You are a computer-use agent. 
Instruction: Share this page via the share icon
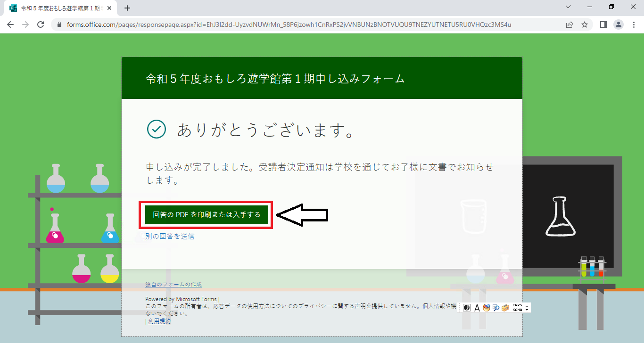570,24
